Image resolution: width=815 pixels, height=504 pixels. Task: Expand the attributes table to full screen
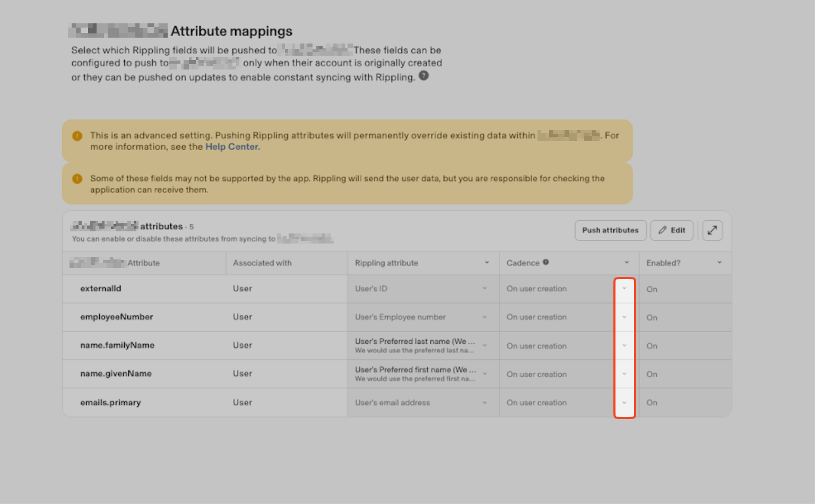tap(712, 230)
